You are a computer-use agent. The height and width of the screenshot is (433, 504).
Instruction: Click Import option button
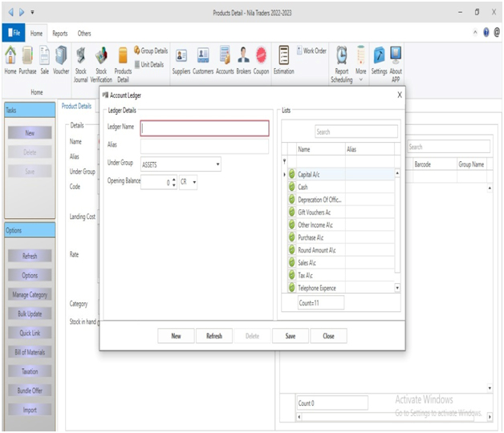point(30,410)
